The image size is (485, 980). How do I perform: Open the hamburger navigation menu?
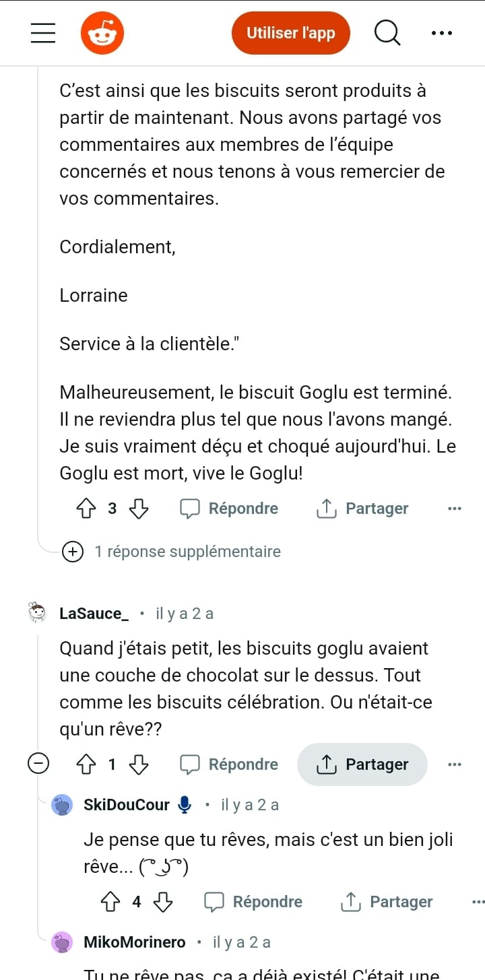point(43,33)
